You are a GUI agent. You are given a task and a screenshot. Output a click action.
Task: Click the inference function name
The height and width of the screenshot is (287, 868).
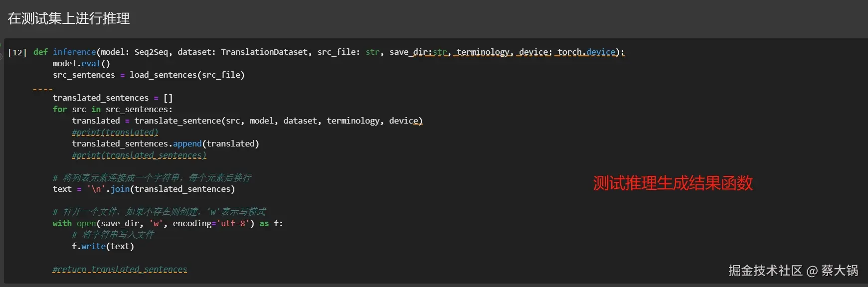(x=74, y=52)
